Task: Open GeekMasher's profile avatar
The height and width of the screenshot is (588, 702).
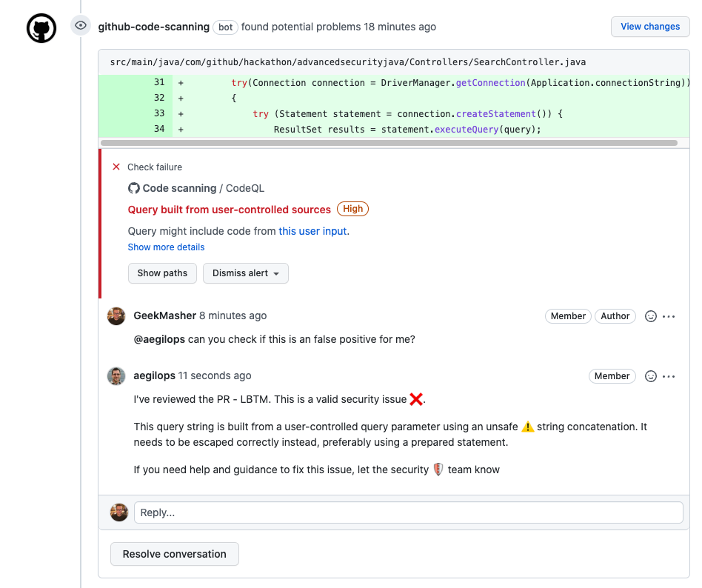Action: click(x=116, y=316)
